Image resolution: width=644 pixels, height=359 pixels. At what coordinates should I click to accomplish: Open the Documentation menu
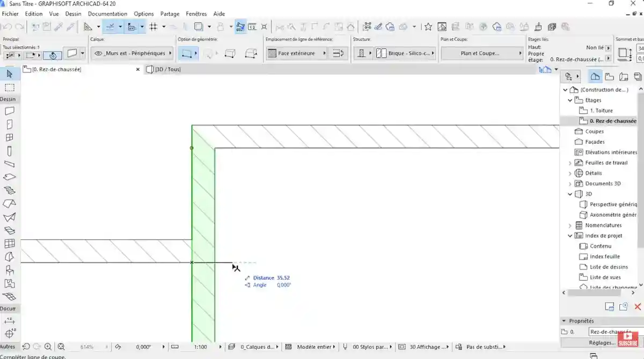pyautogui.click(x=108, y=13)
